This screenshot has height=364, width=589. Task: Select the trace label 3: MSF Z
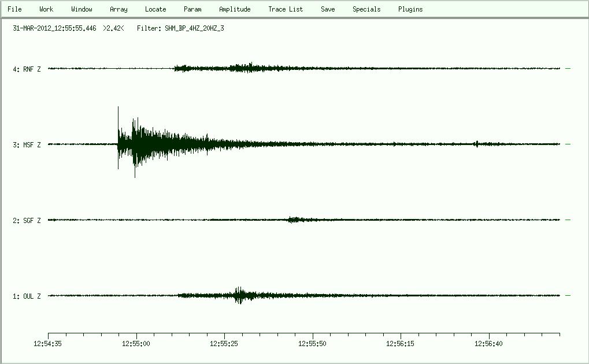click(27, 145)
